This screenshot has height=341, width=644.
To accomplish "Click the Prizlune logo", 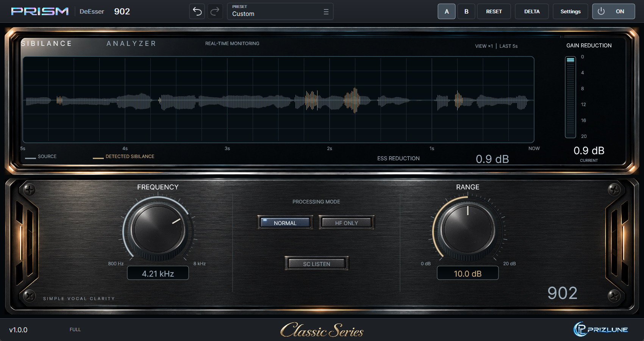I will 600,329.
